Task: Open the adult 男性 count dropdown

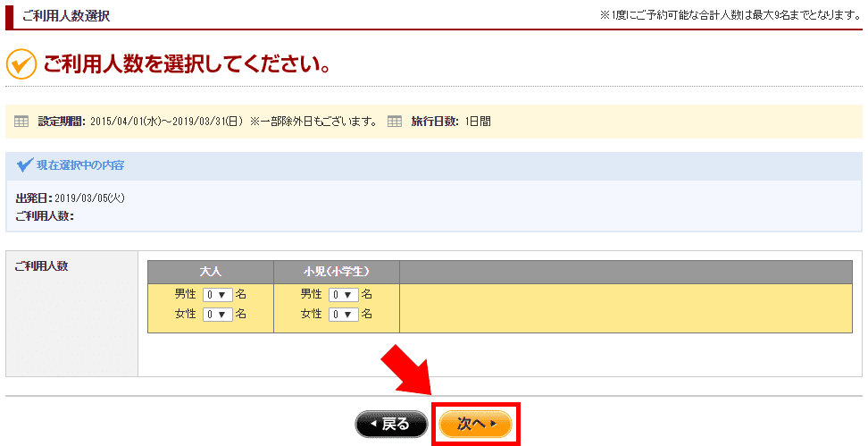Action: click(x=217, y=294)
